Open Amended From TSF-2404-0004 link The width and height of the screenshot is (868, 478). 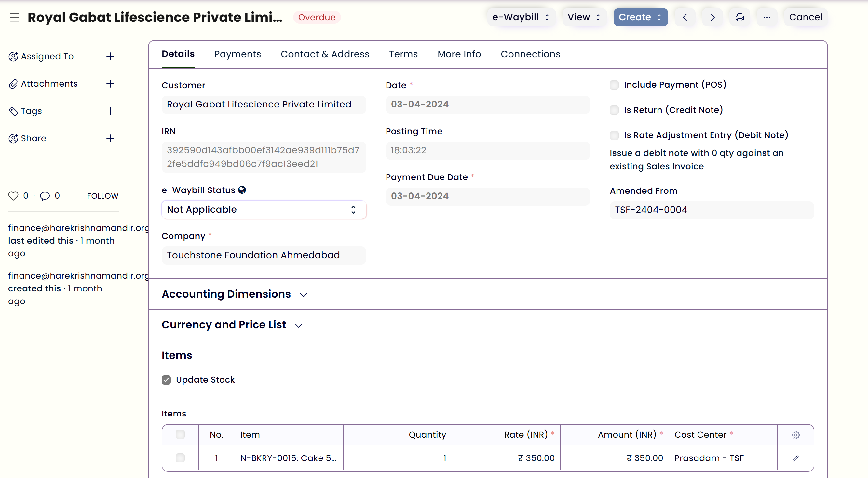(x=712, y=210)
